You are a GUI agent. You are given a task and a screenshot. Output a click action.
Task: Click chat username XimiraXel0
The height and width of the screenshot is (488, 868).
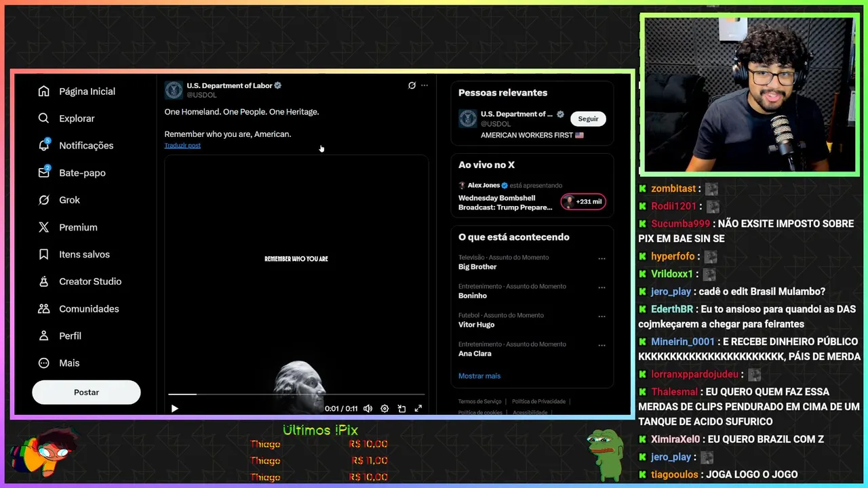click(675, 439)
